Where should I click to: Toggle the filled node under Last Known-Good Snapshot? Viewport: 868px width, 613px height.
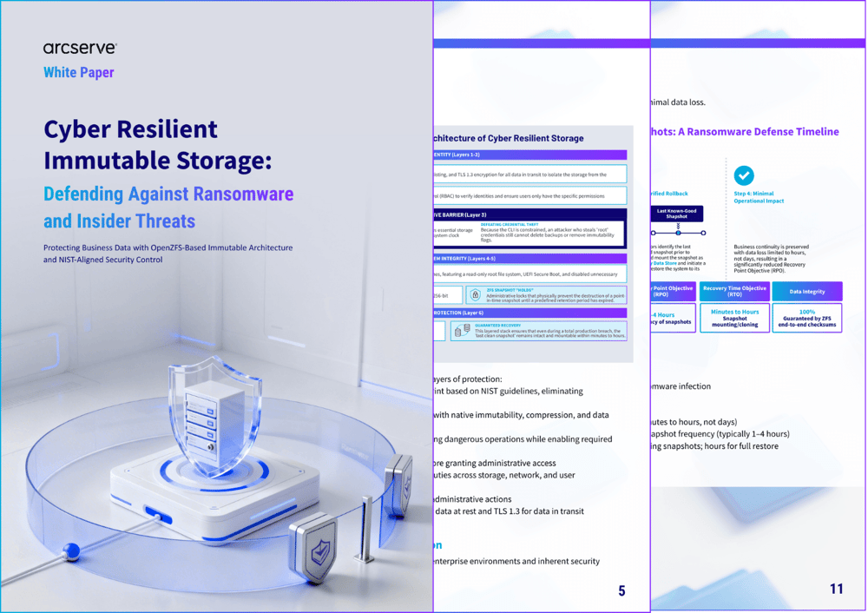(x=678, y=233)
